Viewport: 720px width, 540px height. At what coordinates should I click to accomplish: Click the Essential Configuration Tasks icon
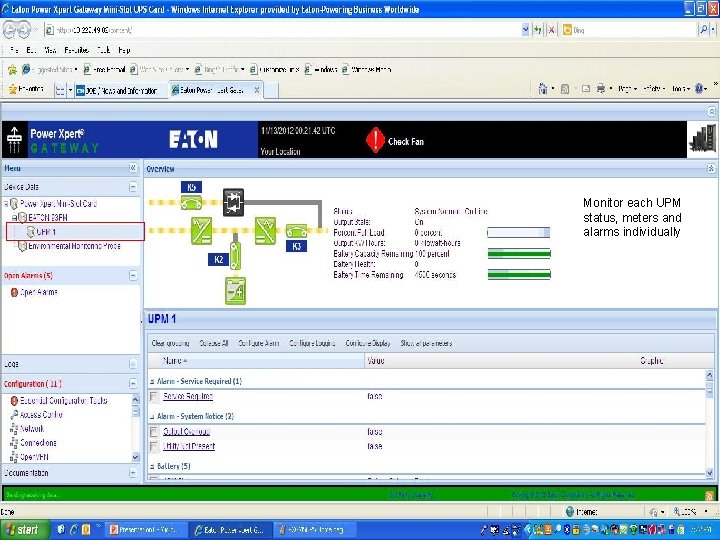[14, 401]
